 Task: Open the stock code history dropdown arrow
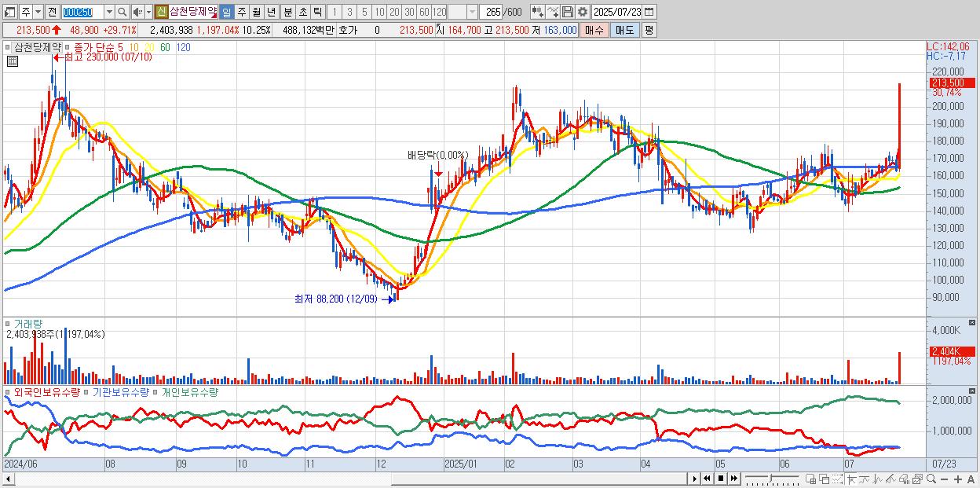(x=108, y=12)
